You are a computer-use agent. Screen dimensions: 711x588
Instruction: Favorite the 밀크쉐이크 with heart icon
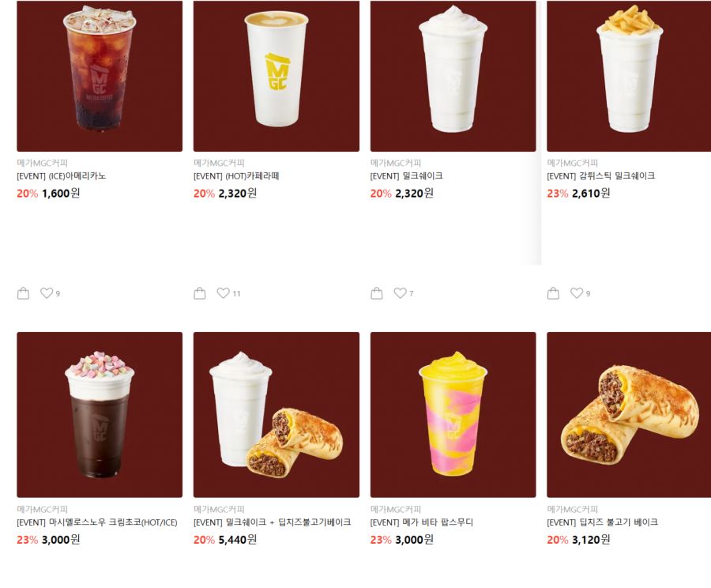[400, 293]
